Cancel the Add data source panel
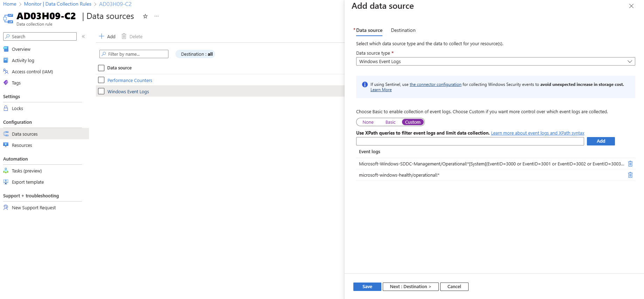 [x=454, y=287]
